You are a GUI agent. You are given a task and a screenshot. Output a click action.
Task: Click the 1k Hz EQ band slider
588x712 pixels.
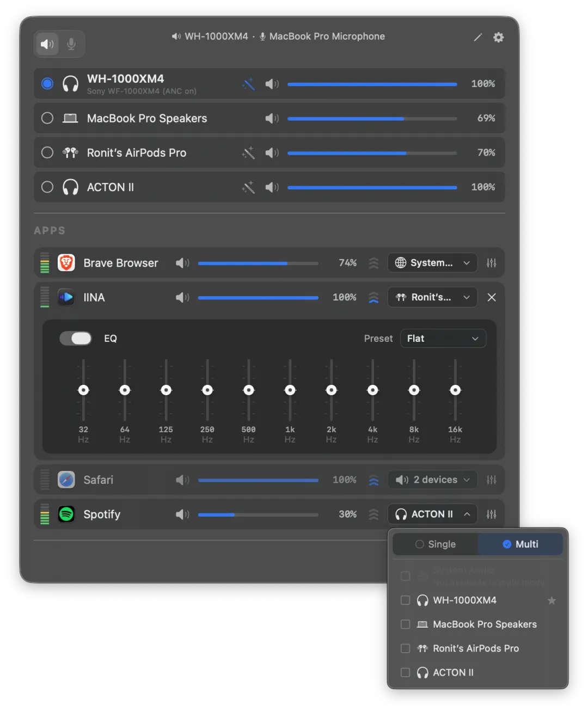(x=290, y=390)
